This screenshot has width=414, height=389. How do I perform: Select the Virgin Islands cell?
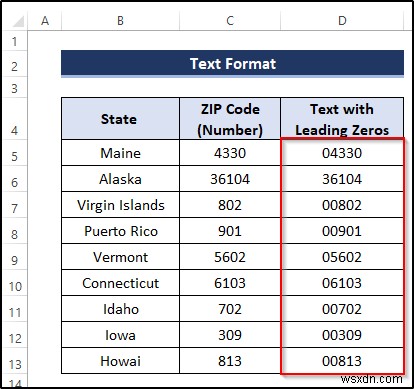point(120,205)
